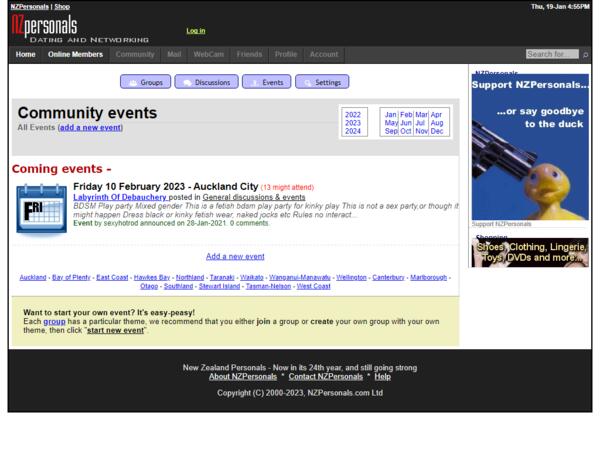The height and width of the screenshot is (450, 600).
Task: Click the Wanganui-Manawatu link
Action: click(x=300, y=277)
